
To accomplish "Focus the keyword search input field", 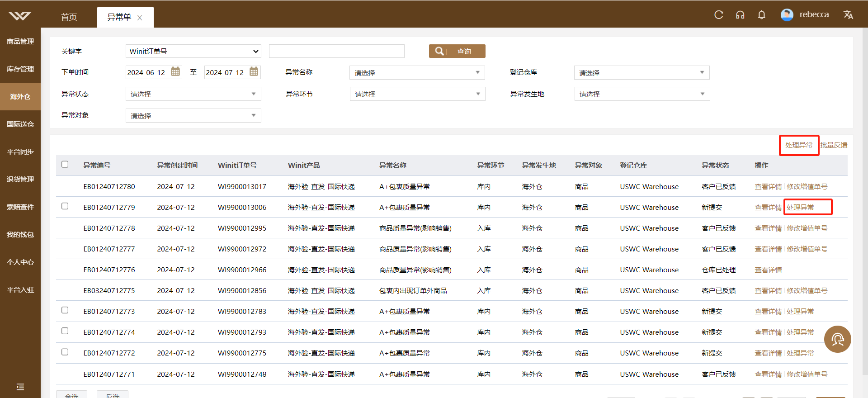I will [x=337, y=51].
